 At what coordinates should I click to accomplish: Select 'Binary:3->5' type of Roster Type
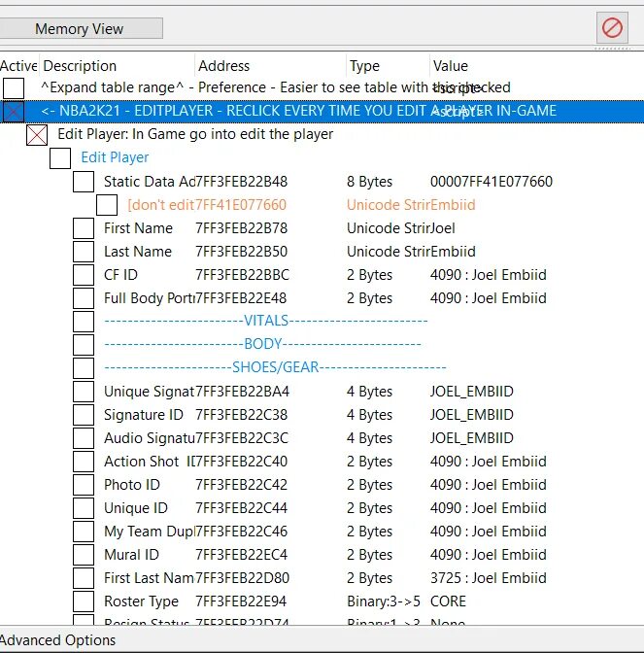click(384, 601)
